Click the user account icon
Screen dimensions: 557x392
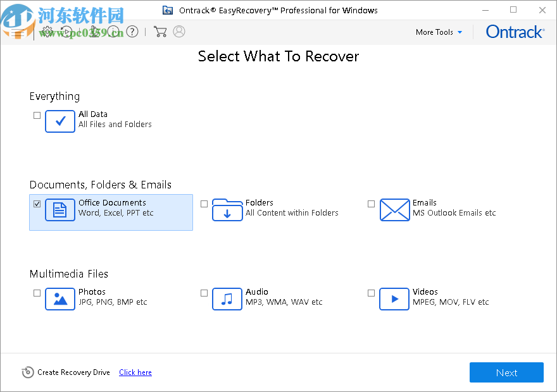point(179,32)
